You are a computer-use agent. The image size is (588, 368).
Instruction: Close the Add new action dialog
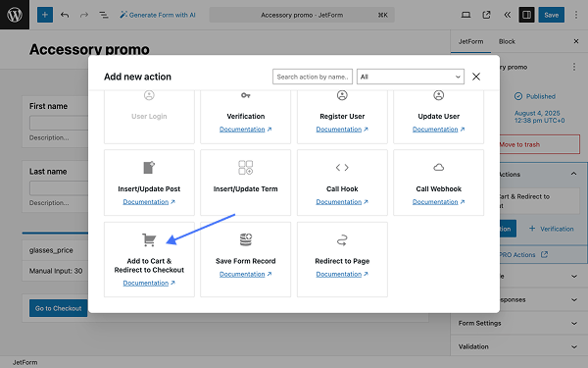[x=476, y=77]
